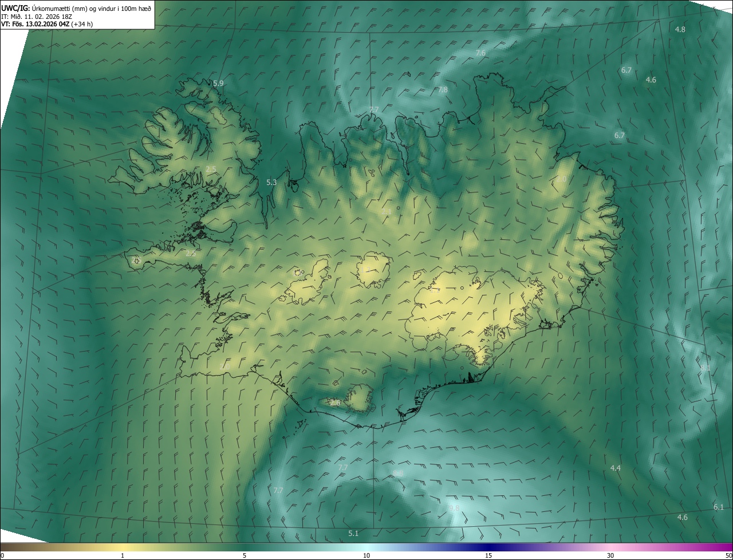The image size is (733, 560).
Task: Click the color scale tick label 30
Action: tap(610, 556)
